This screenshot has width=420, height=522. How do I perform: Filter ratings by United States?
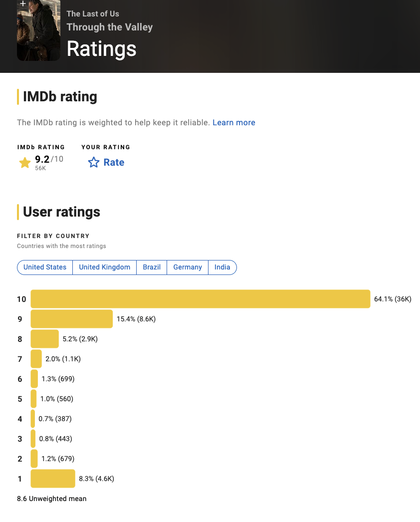coord(45,267)
